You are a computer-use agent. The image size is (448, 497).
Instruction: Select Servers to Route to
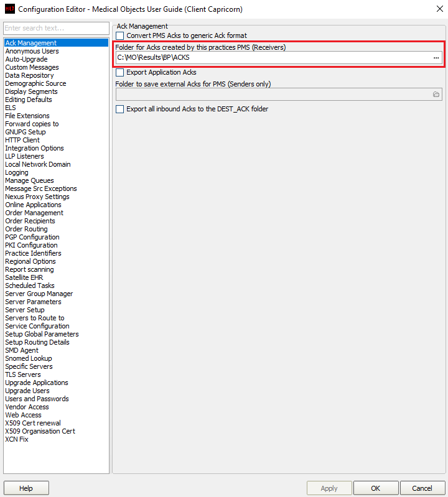35,318
